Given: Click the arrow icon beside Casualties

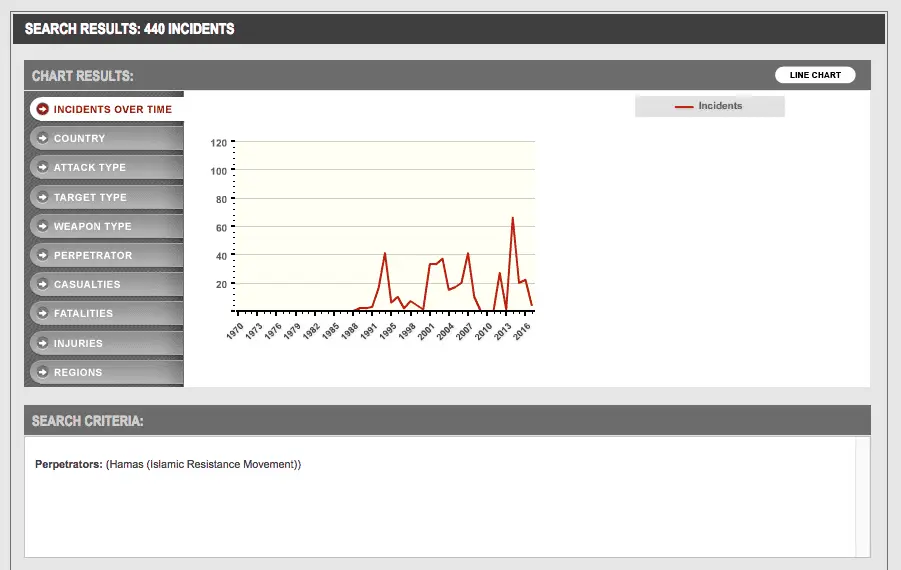Looking at the screenshot, I should point(43,284).
